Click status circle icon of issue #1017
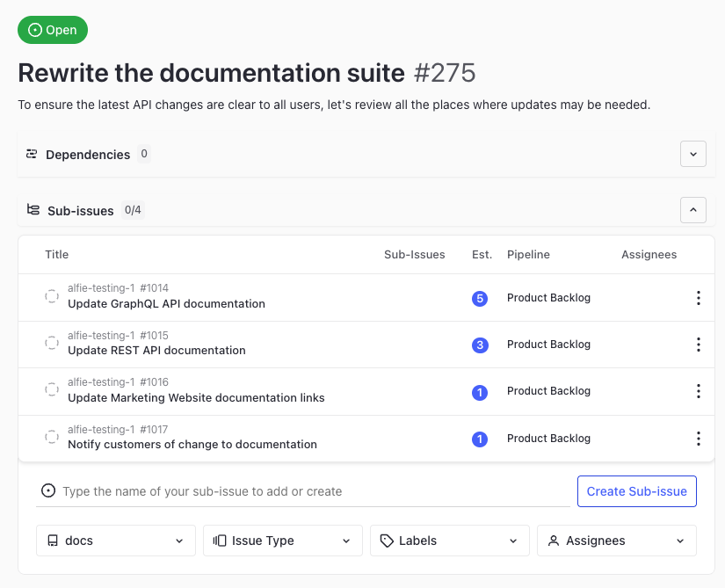Viewport: 725px width, 588px height. click(x=52, y=438)
